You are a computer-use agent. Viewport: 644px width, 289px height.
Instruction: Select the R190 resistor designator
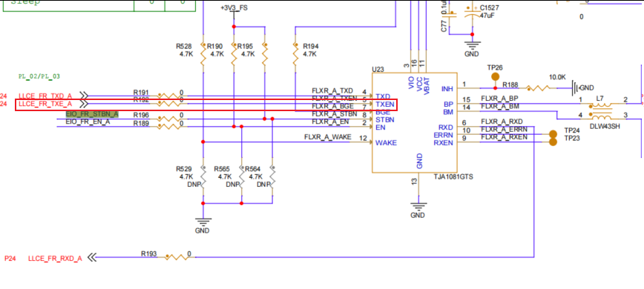point(215,47)
